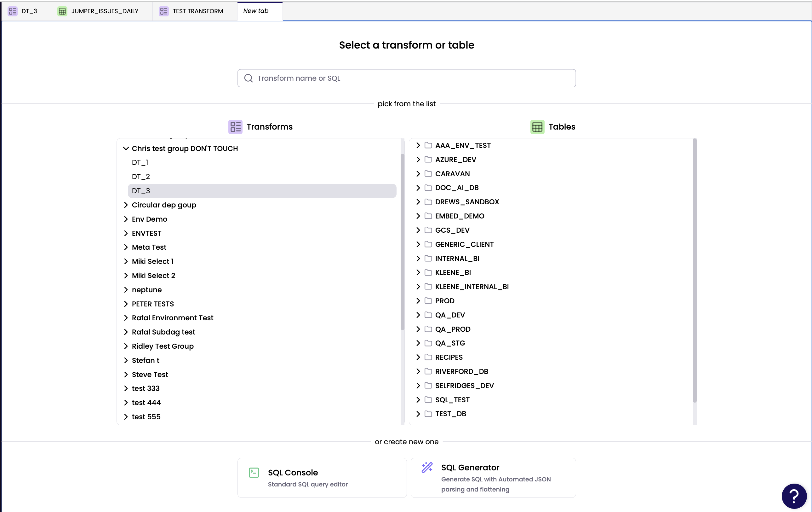Image resolution: width=812 pixels, height=512 pixels.
Task: Click the SQL Console terminal icon
Action: [x=254, y=473]
